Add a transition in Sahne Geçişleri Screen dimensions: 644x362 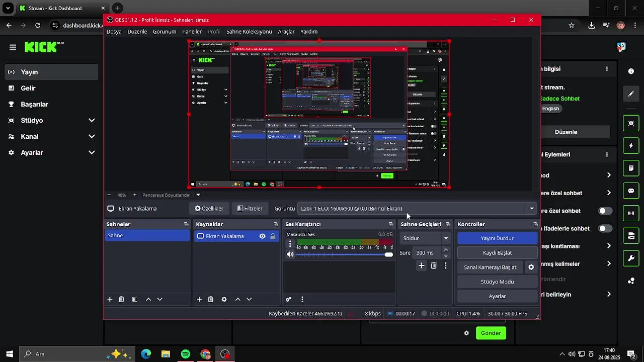coord(422,265)
